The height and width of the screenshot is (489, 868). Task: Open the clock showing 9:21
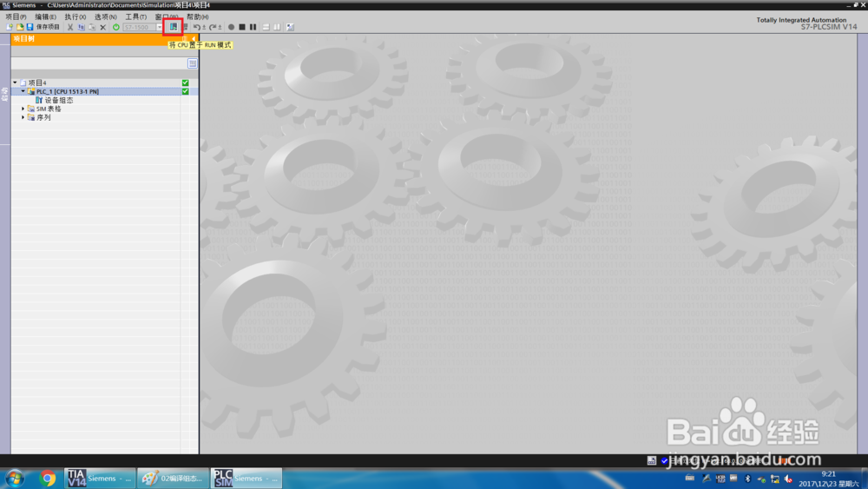pos(829,479)
